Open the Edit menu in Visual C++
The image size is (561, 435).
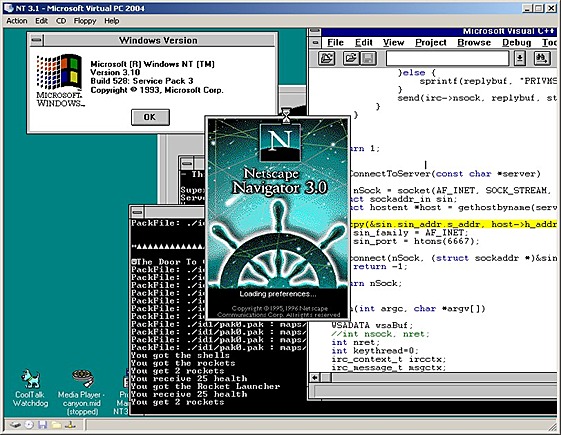click(364, 43)
